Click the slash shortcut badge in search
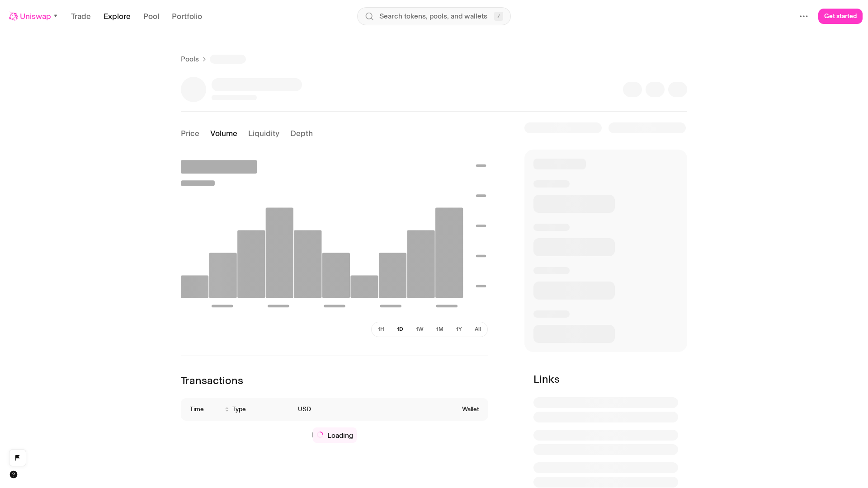This screenshot has width=868, height=488. click(499, 16)
